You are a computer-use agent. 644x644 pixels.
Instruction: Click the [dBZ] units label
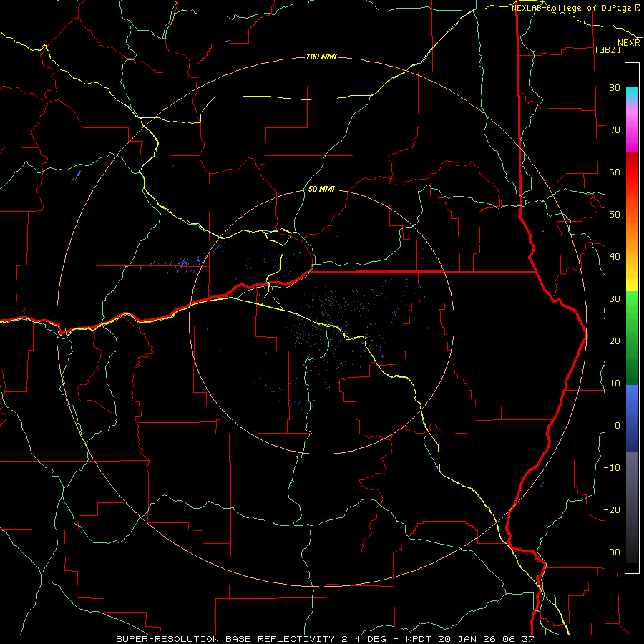click(608, 49)
